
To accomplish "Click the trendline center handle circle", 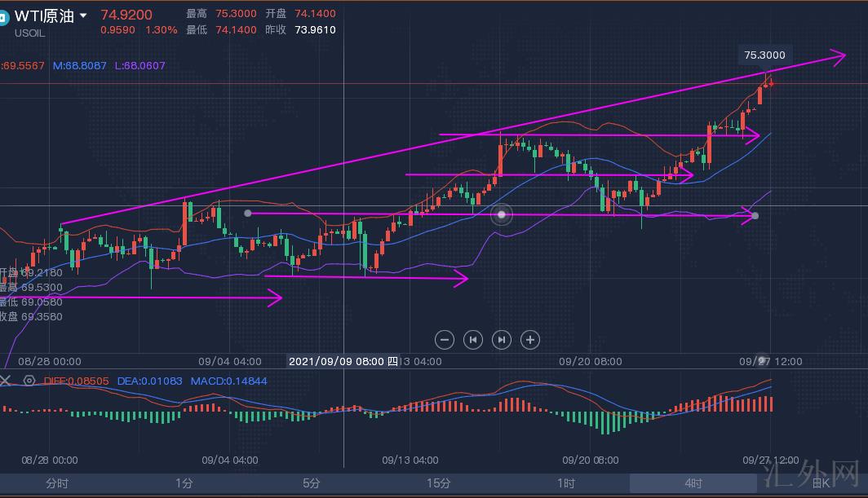I will pyautogui.click(x=502, y=215).
